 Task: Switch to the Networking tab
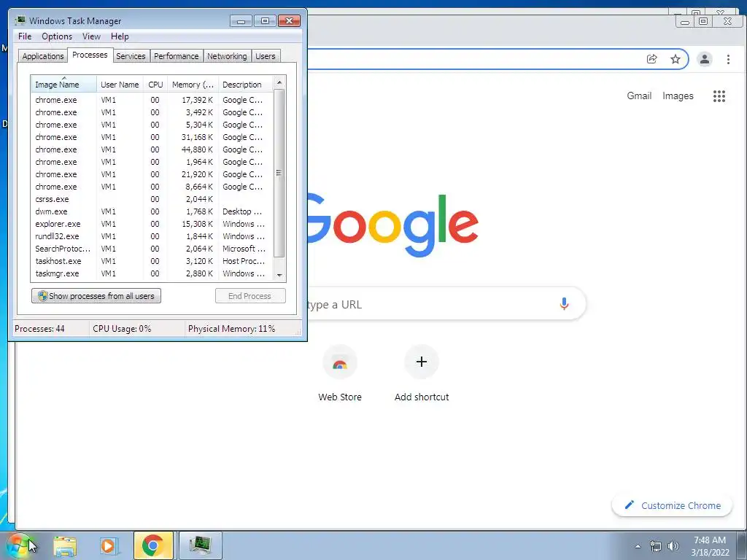pyautogui.click(x=227, y=56)
